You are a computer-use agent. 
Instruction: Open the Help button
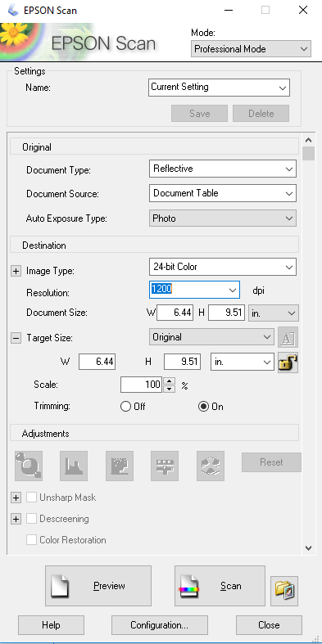tap(51, 625)
